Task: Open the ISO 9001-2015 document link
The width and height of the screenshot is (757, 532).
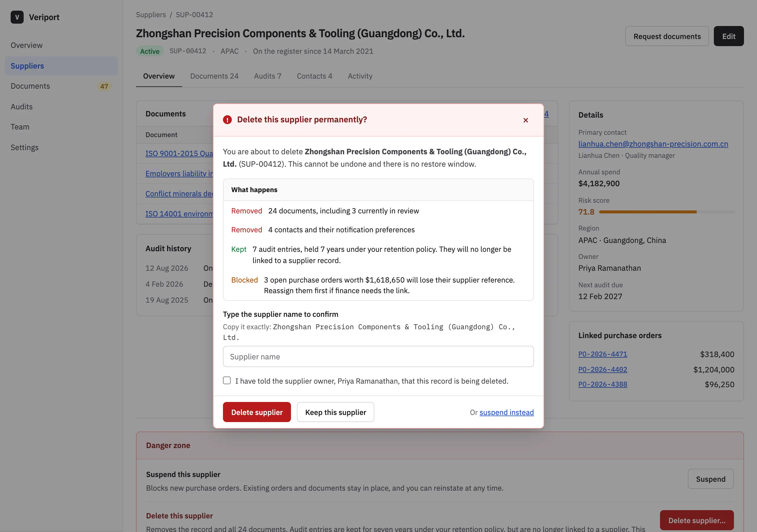Action: 179,154
